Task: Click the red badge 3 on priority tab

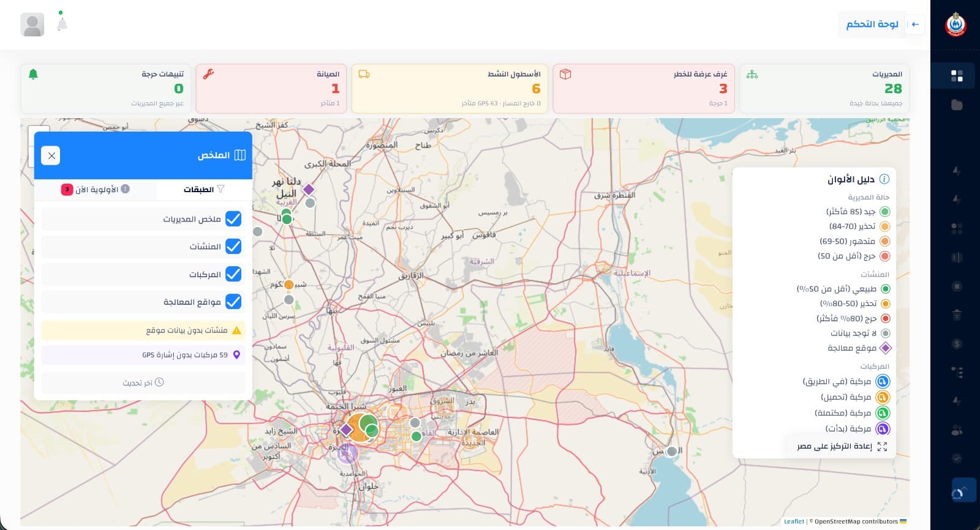Action: pyautogui.click(x=67, y=190)
